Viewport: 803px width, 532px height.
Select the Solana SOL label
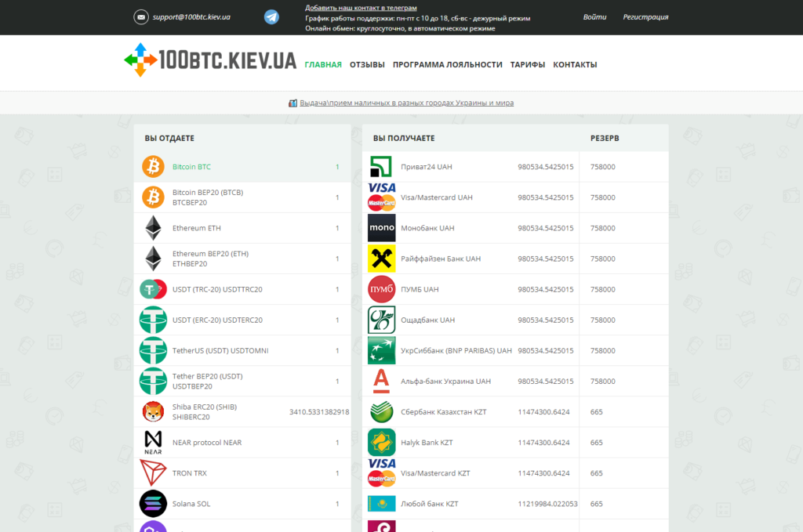(191, 504)
